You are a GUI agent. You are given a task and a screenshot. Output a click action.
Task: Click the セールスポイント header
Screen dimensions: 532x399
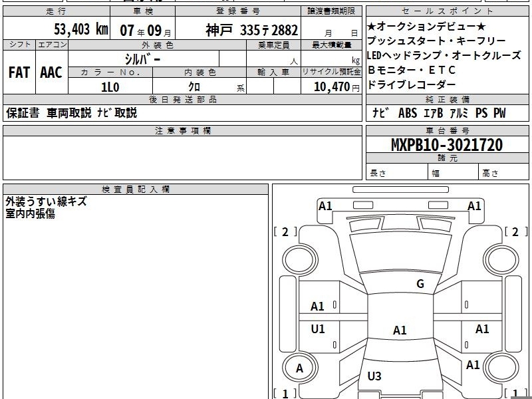447,11
